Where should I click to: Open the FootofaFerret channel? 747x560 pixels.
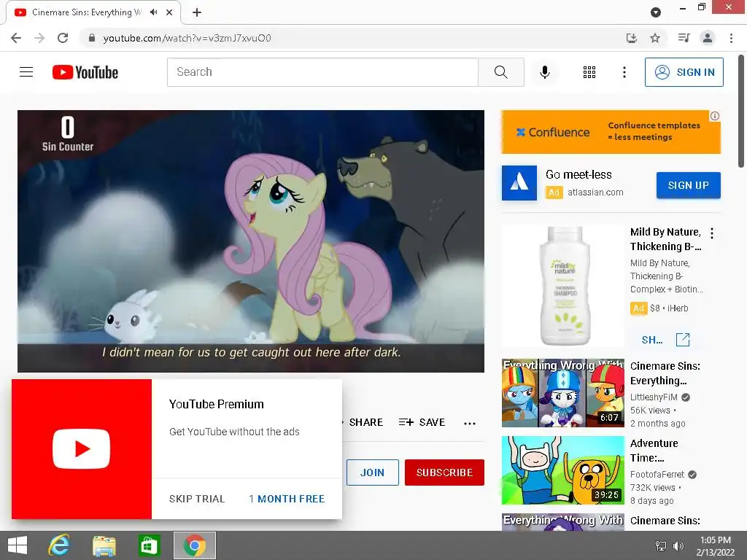click(657, 474)
